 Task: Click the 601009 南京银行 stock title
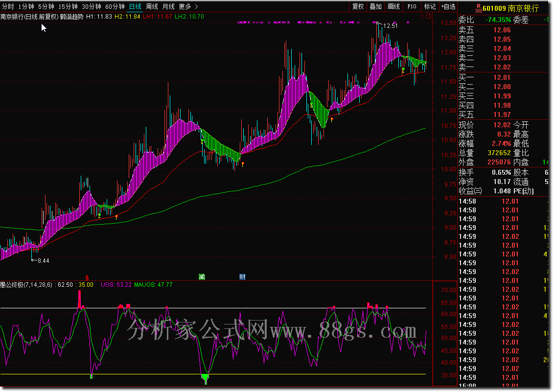510,8
